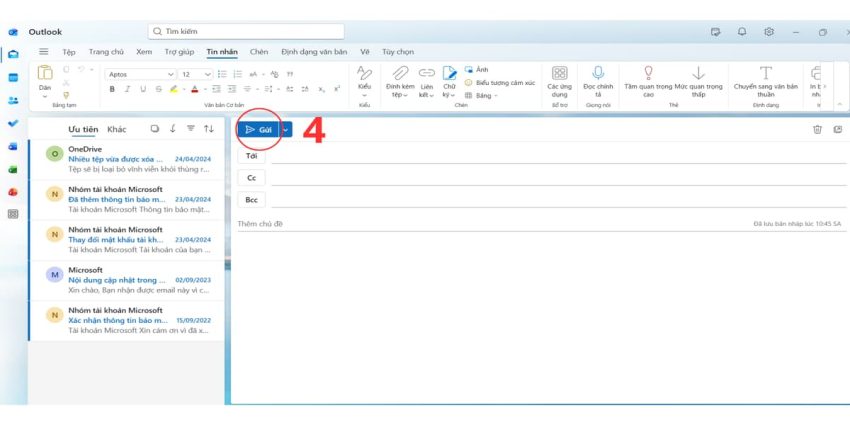Image resolution: width=850 pixels, height=425 pixels.
Task: Open the OneDrive email dated 24/04/2024
Action: (x=127, y=159)
